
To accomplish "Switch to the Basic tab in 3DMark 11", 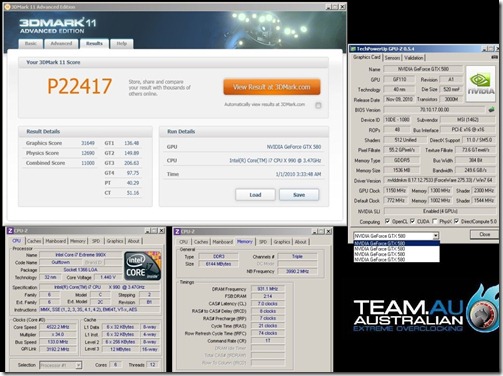I will [31, 44].
